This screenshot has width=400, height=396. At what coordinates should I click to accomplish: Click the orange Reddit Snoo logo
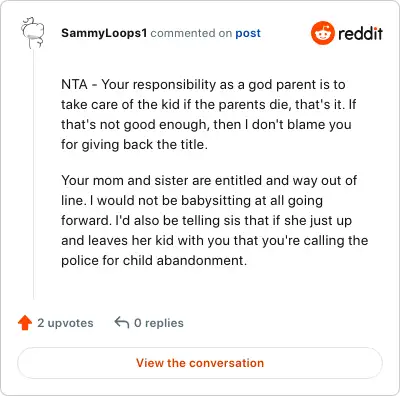point(322,33)
